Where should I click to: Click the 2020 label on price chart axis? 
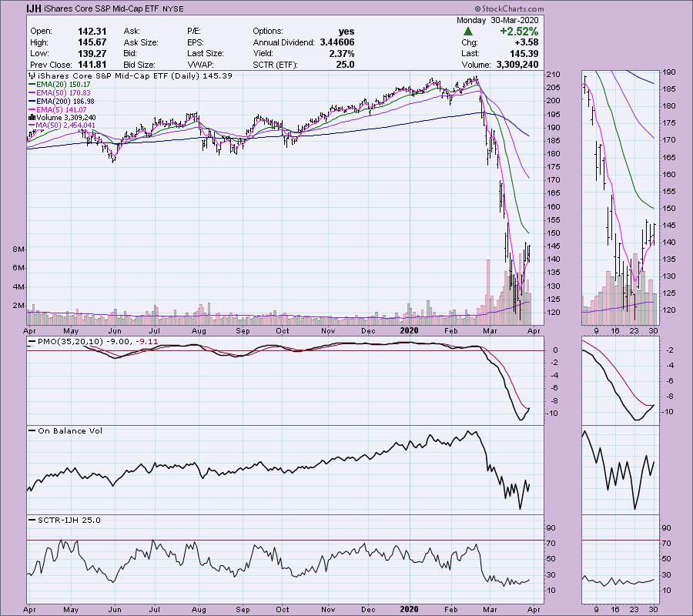tap(409, 330)
